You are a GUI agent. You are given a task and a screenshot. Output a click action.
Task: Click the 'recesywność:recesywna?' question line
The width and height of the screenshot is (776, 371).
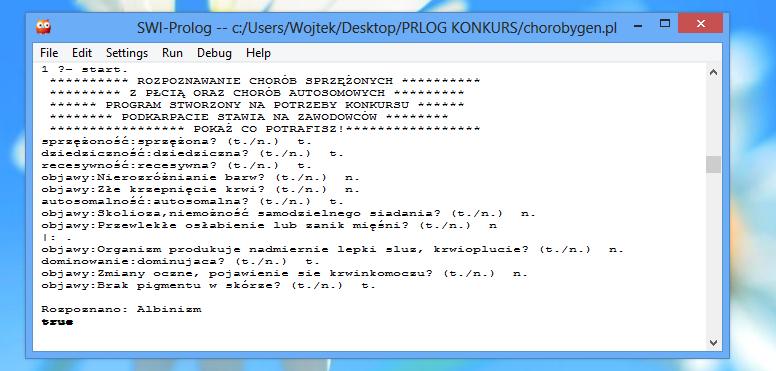tap(176, 166)
